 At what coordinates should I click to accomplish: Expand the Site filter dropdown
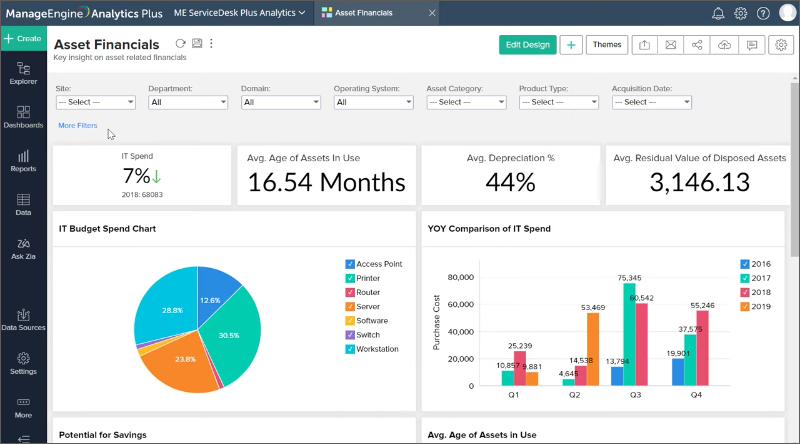[95, 102]
